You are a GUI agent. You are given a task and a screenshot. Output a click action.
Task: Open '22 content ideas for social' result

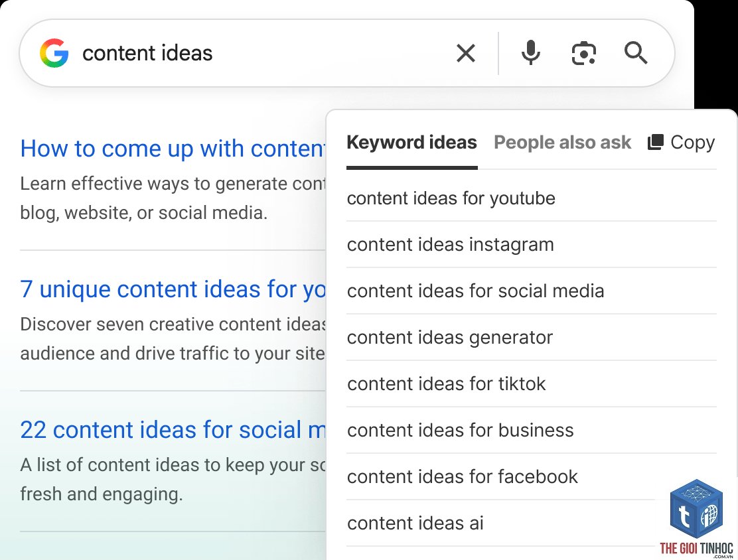click(173, 430)
